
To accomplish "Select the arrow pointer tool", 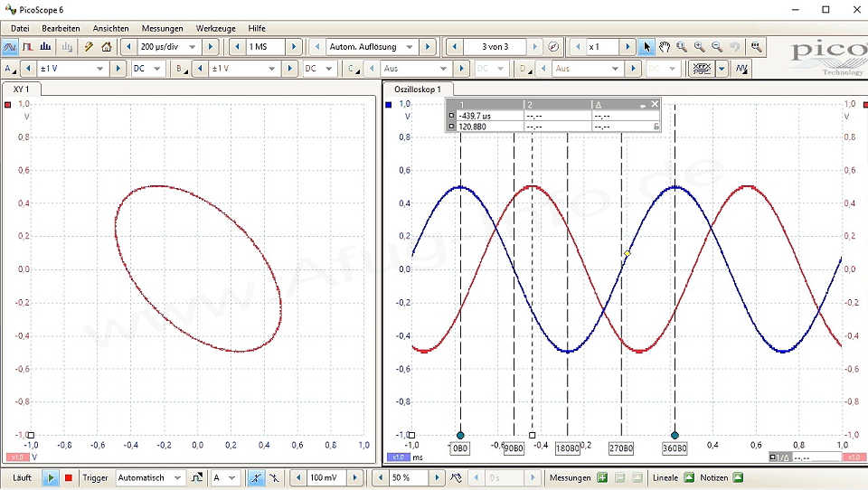I will coord(646,47).
